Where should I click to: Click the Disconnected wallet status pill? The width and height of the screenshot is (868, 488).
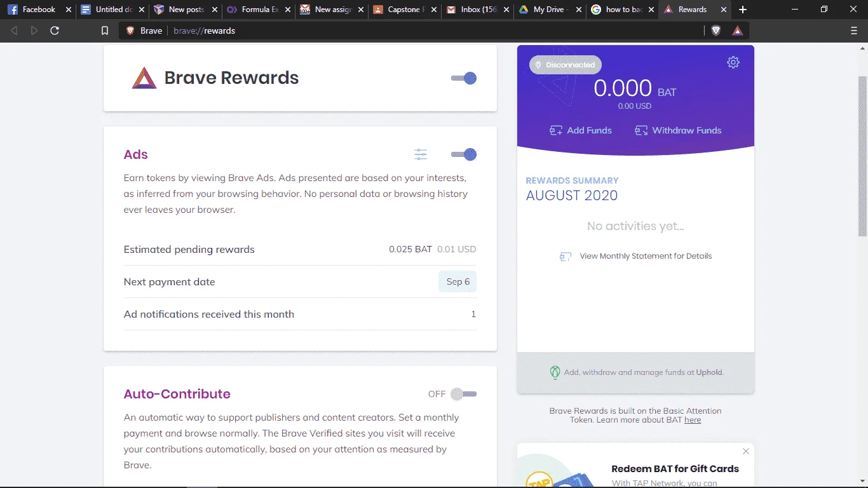(x=566, y=65)
